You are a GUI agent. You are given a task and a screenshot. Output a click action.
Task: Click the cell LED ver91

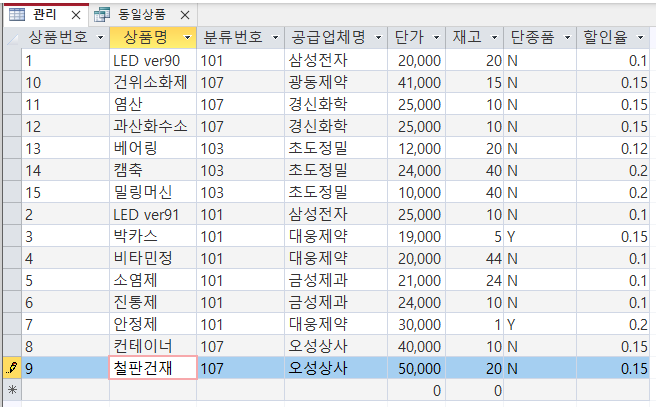click(x=153, y=215)
